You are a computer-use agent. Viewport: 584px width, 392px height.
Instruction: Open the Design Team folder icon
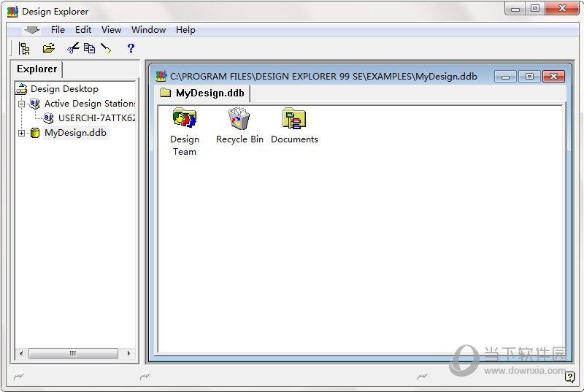pyautogui.click(x=185, y=118)
